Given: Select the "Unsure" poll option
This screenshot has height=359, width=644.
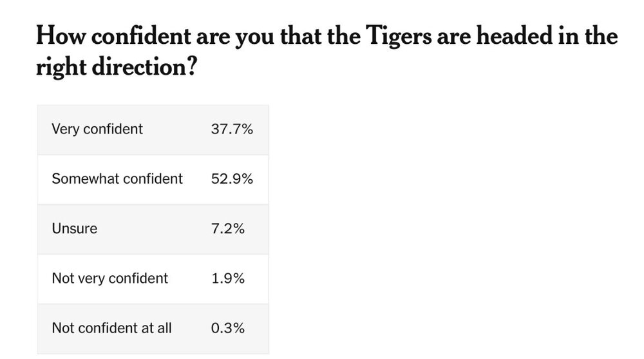Looking at the screenshot, I should pos(75,228).
